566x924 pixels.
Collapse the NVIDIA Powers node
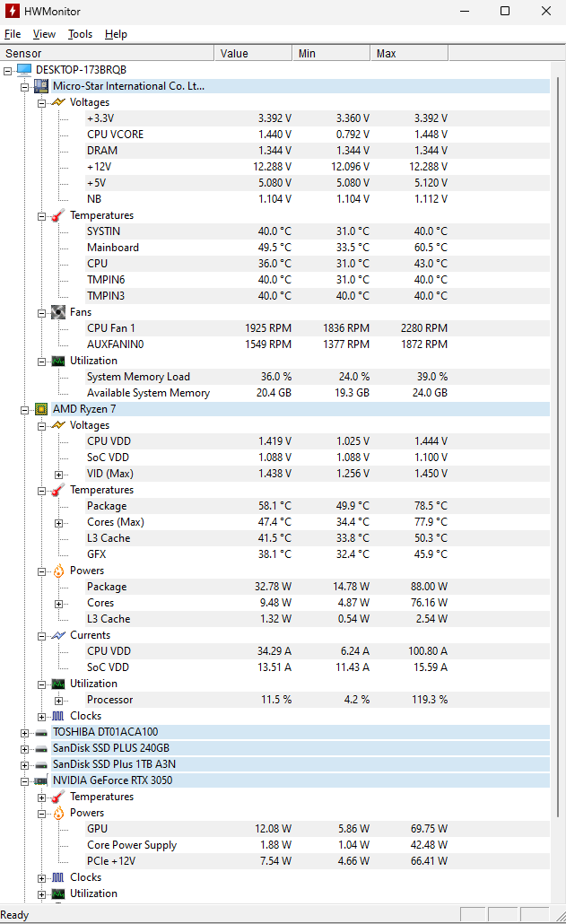click(x=42, y=814)
